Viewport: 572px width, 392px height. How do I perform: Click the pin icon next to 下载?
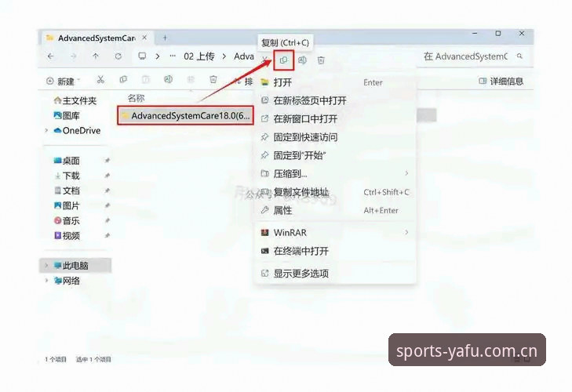[x=107, y=176]
